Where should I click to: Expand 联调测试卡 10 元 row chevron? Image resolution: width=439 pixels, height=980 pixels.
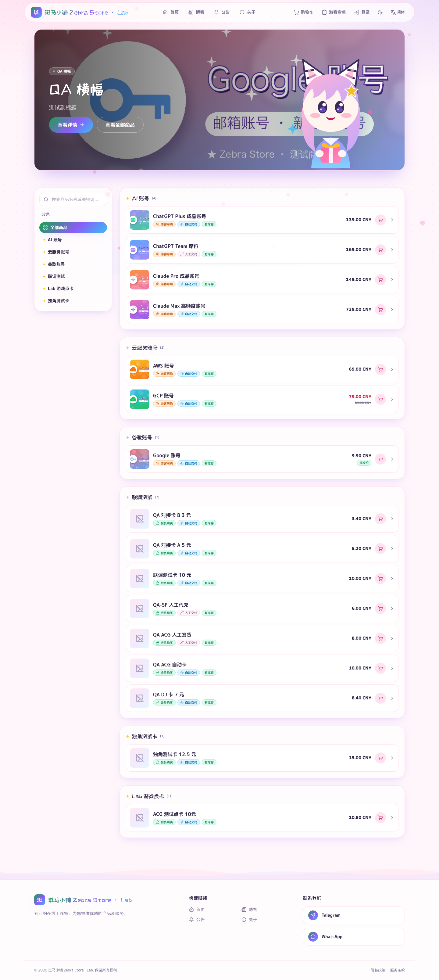coord(392,579)
